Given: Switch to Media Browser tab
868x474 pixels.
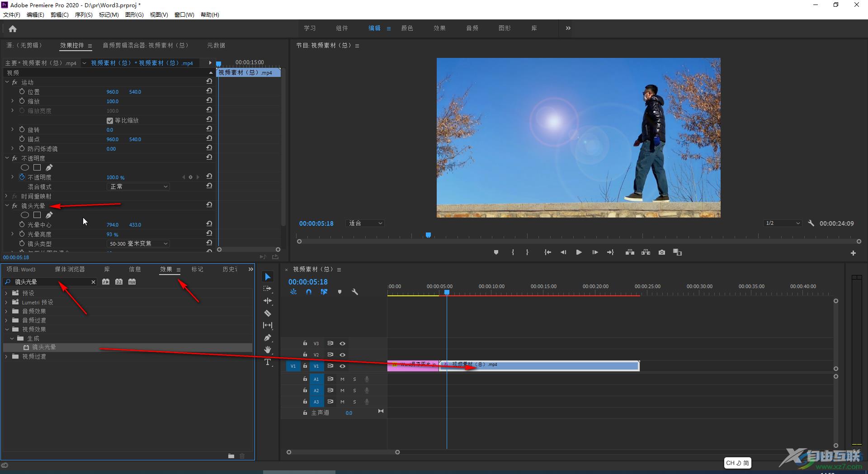Looking at the screenshot, I should tap(70, 270).
